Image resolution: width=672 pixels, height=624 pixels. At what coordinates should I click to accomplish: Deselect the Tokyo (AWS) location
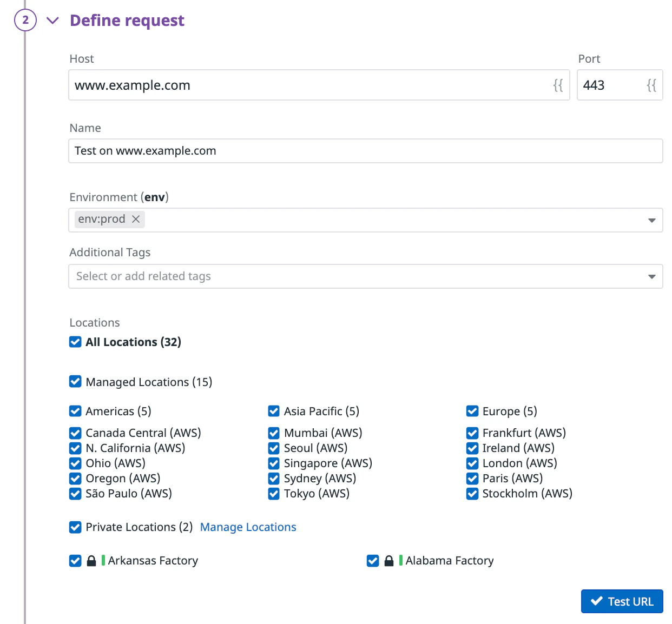coord(274,494)
